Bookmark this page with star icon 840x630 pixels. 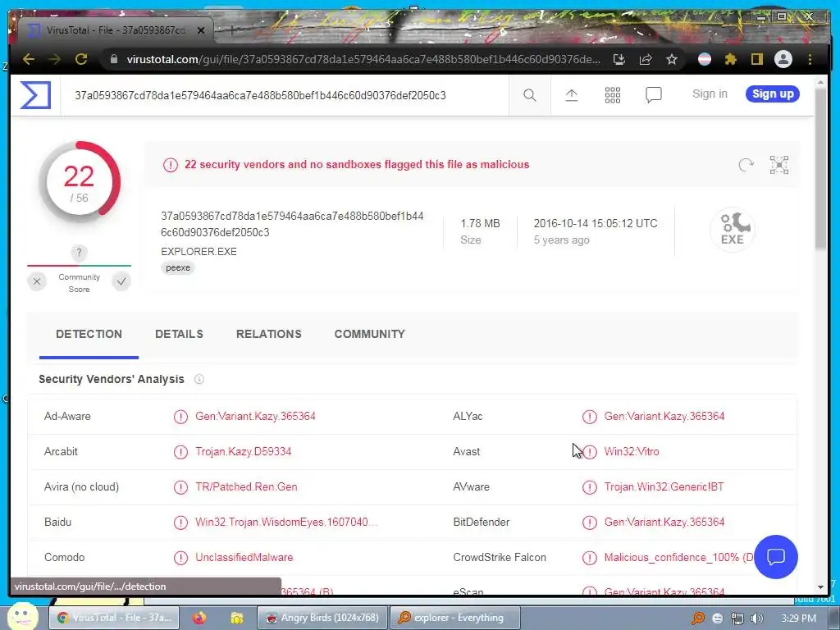(672, 59)
